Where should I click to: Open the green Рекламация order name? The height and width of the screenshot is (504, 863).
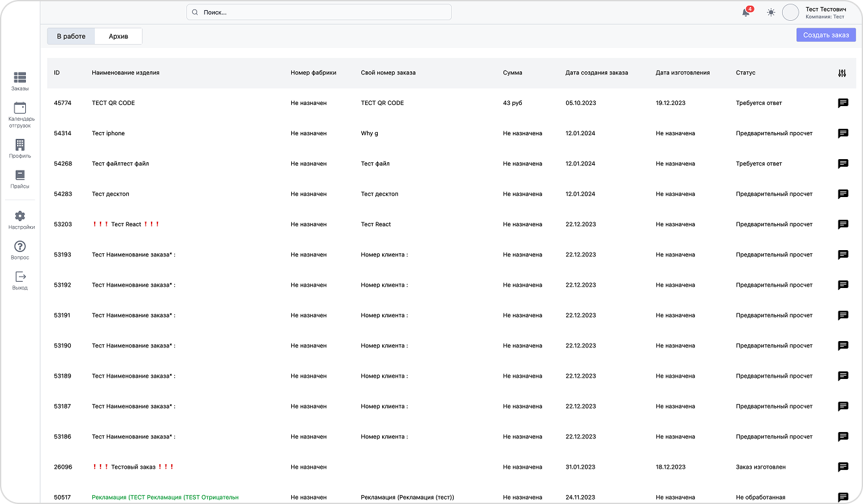point(165,497)
